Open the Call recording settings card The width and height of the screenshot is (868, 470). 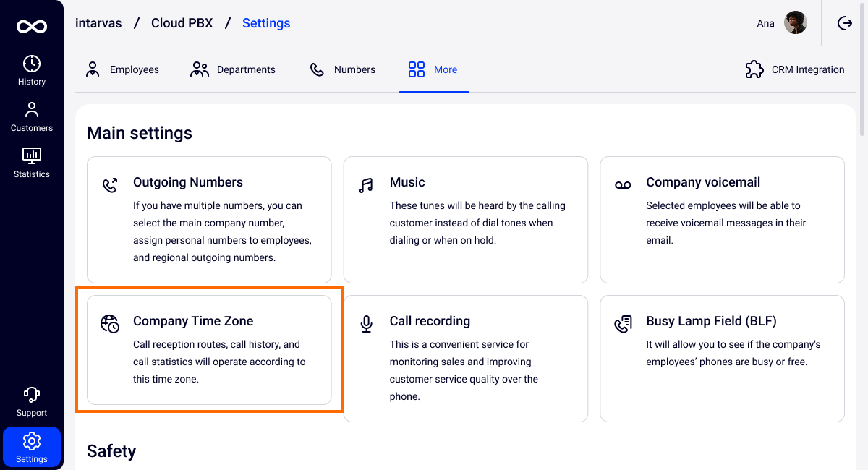[465, 359]
